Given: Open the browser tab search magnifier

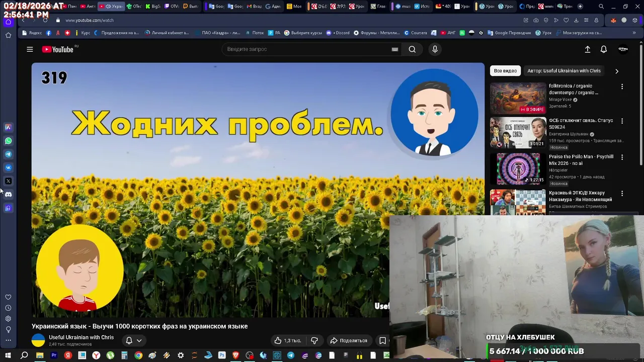Looking at the screenshot, I should (x=601, y=7).
